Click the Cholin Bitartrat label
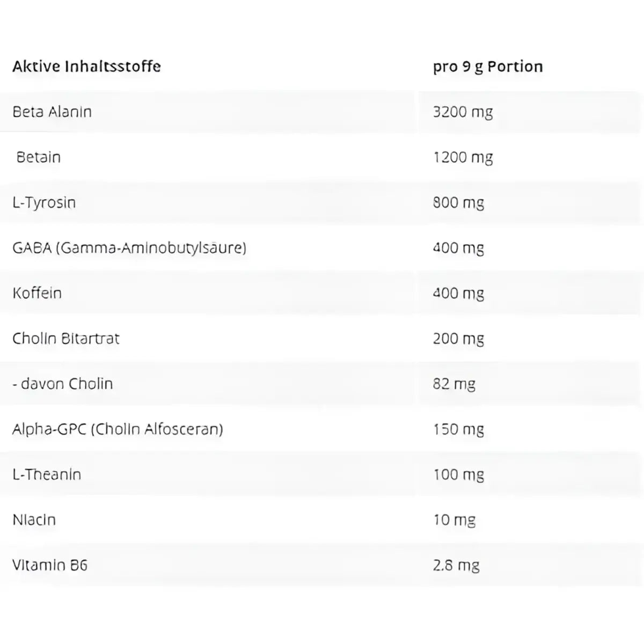The width and height of the screenshot is (644, 644). (66, 339)
